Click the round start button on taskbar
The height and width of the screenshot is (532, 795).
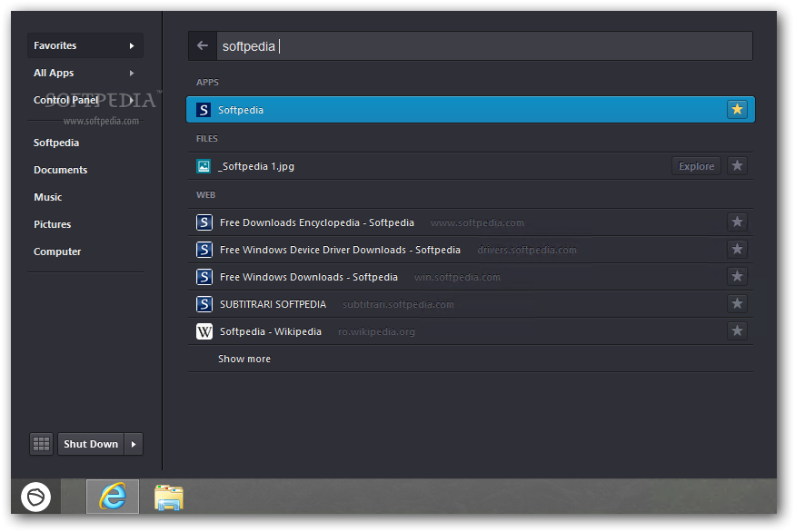click(36, 497)
